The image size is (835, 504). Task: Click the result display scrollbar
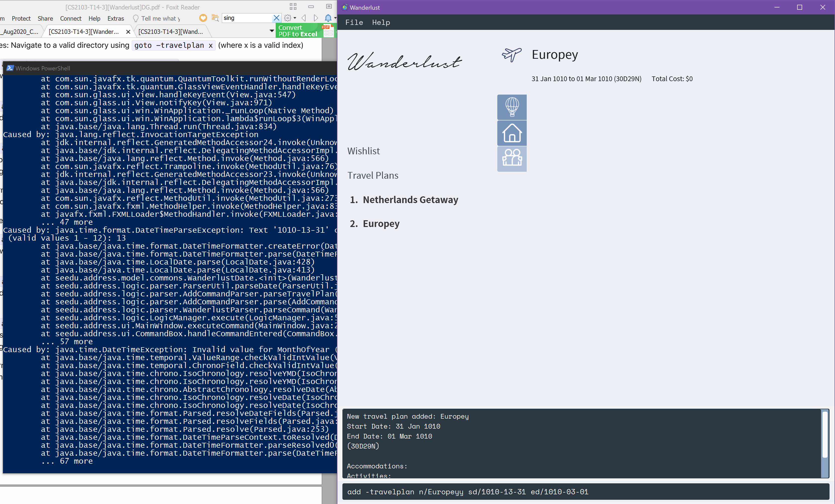coord(825,434)
